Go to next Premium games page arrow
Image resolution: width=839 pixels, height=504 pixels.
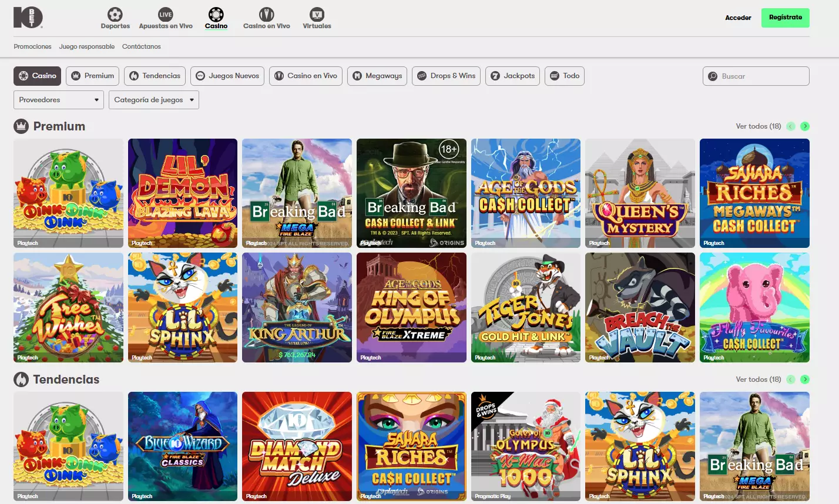805,126
